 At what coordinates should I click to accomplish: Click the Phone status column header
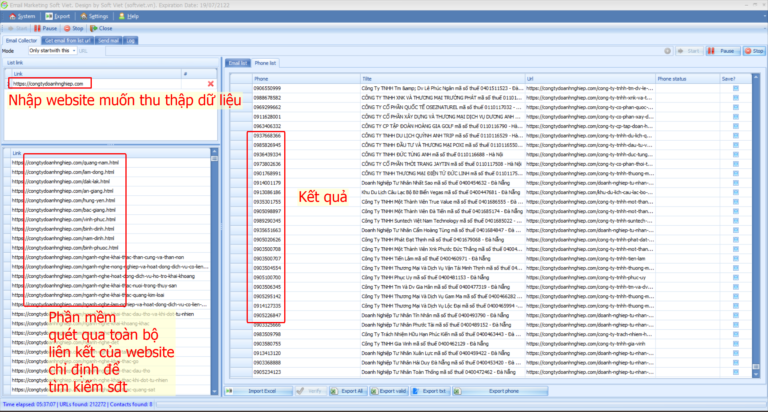(x=687, y=78)
